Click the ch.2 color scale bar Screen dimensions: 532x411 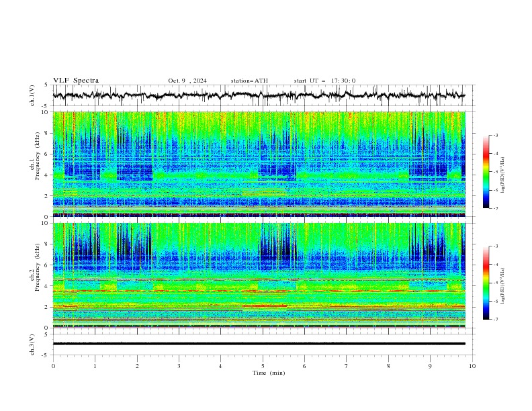pos(486,283)
